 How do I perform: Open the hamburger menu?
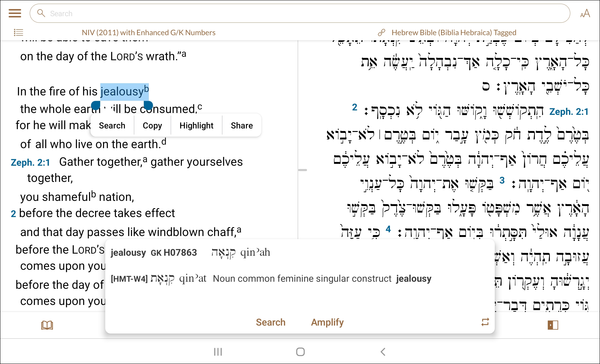tap(15, 13)
